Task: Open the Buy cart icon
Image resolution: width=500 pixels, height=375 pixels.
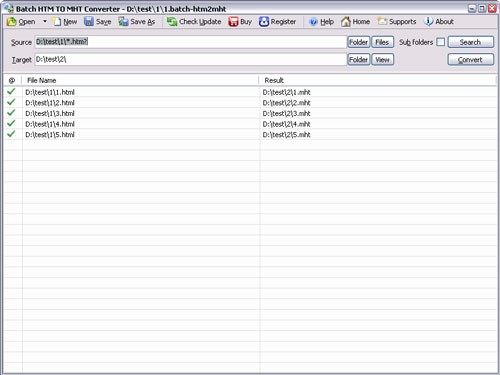Action: click(233, 22)
